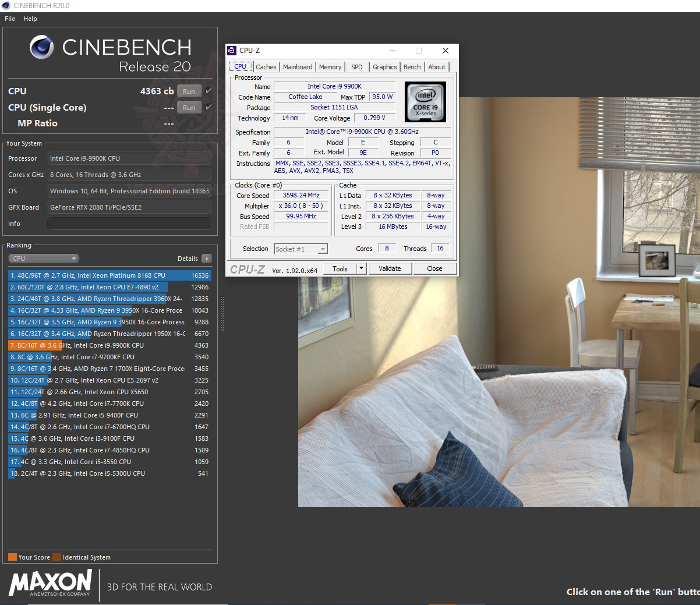Select the OS field showing Windows 10
700x605 pixels.
pyautogui.click(x=129, y=191)
